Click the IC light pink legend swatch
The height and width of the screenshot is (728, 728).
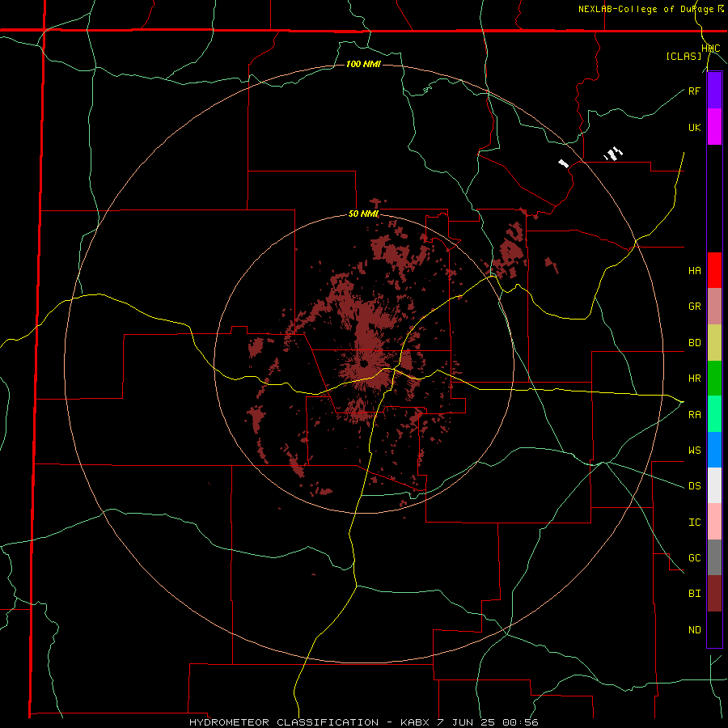pyautogui.click(x=714, y=522)
